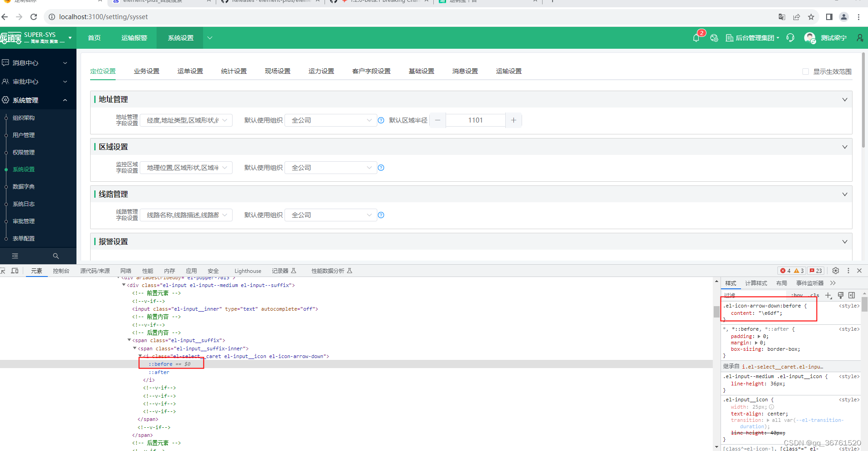868x451 pixels.
Task: Open 数据字典 in the sidebar
Action: pyautogui.click(x=24, y=186)
